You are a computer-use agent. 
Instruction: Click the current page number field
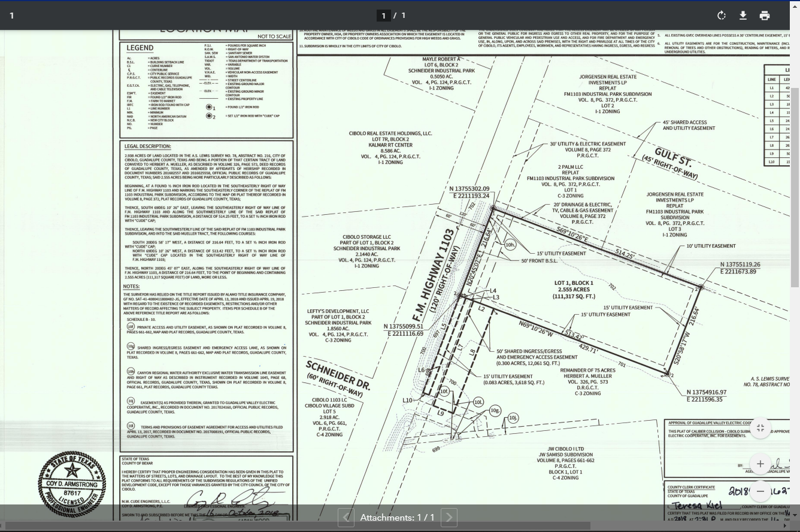tap(384, 16)
